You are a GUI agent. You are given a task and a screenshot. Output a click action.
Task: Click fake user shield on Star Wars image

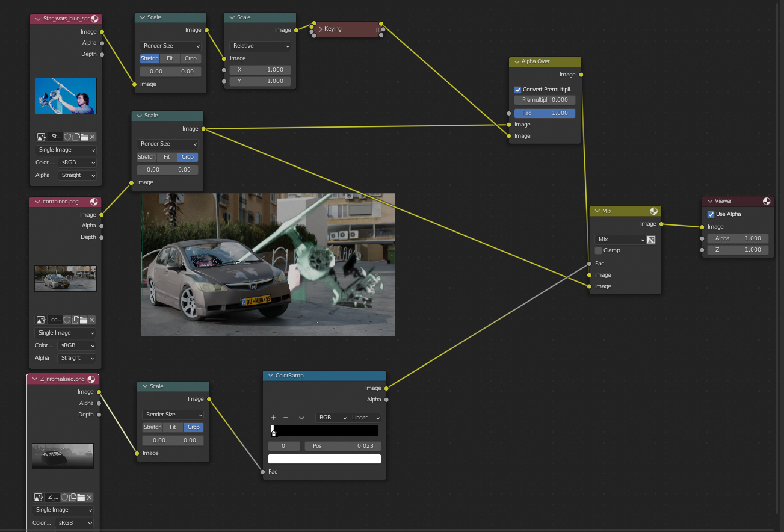point(67,137)
